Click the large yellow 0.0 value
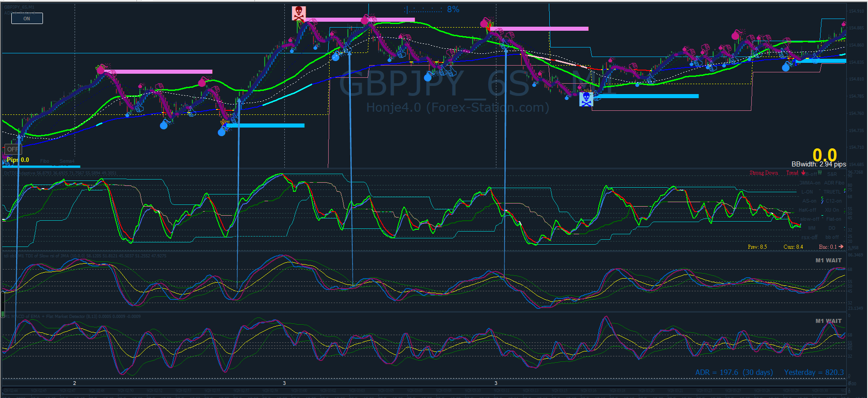This screenshot has width=868, height=398. 825,155
